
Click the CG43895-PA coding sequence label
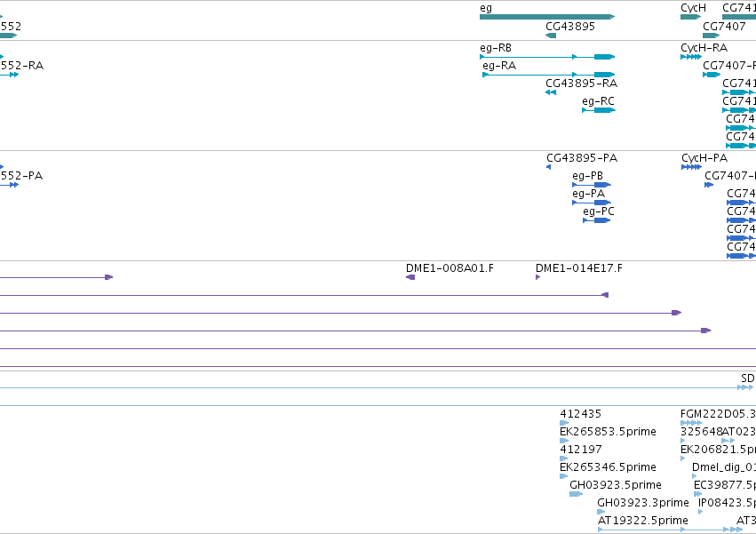click(582, 158)
